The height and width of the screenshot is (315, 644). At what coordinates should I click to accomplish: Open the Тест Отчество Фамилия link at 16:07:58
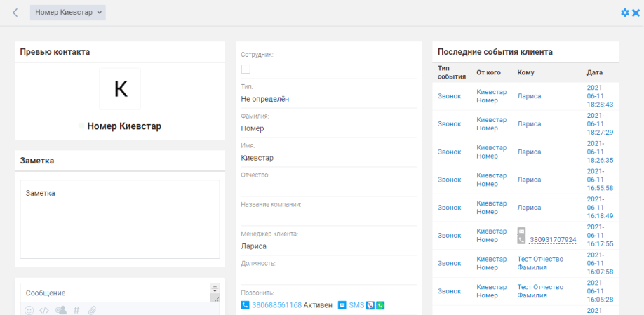point(540,263)
